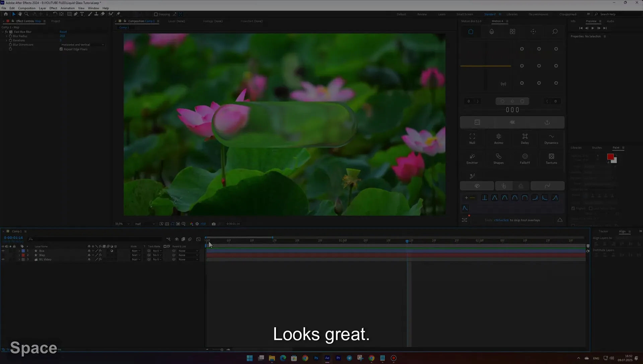Open Motion 4 Delay tool
This screenshot has height=364, width=643.
525,139
